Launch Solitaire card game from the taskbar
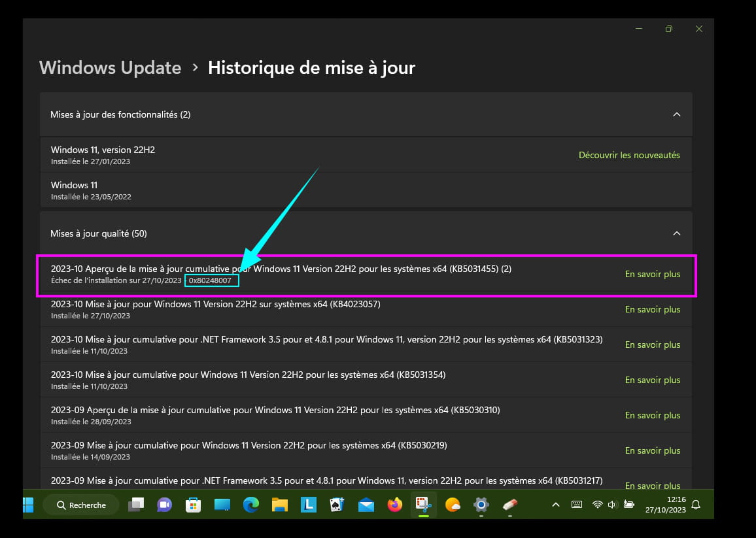756x538 pixels. pos(337,505)
